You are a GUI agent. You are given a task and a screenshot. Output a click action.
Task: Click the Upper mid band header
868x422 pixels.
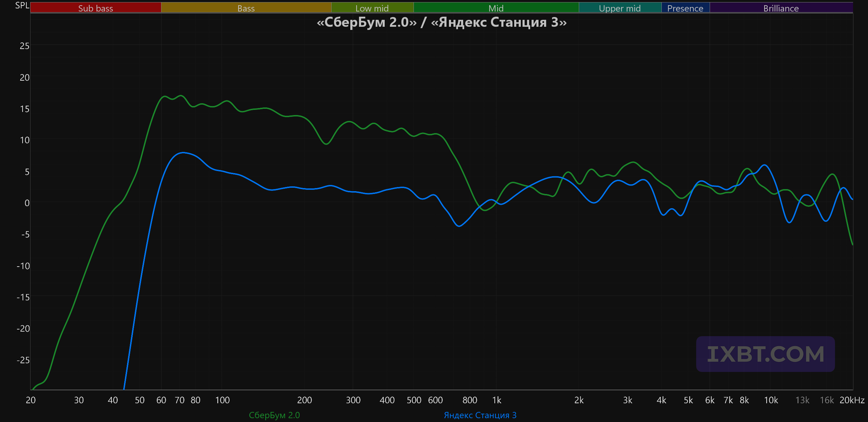coord(620,8)
